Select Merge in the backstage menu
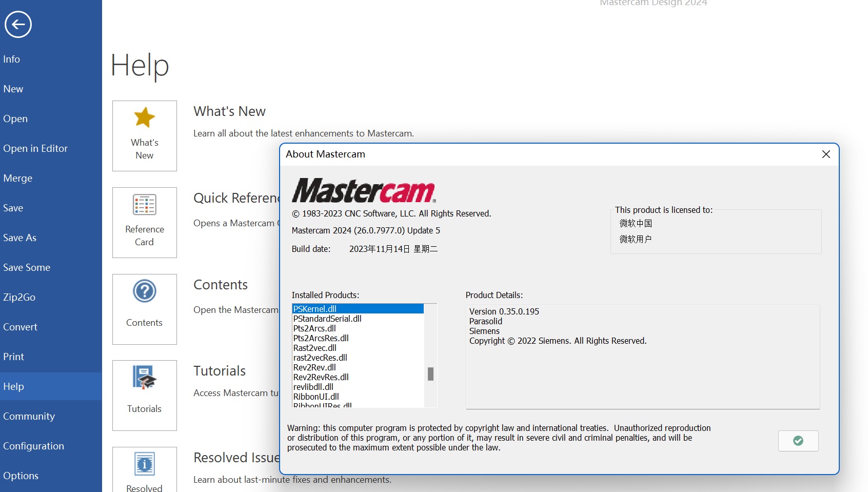 51,178
